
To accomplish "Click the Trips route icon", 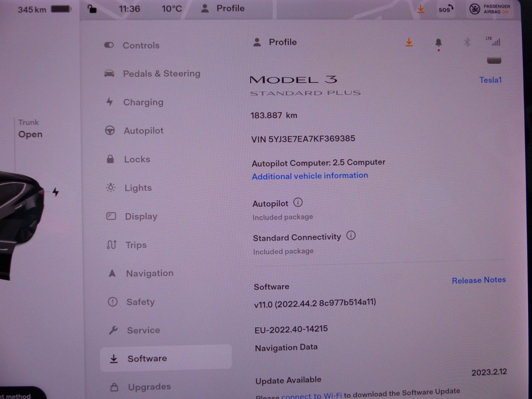I will point(111,245).
